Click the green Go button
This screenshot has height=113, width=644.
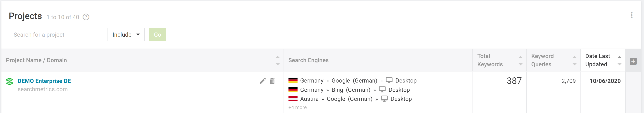(x=158, y=35)
